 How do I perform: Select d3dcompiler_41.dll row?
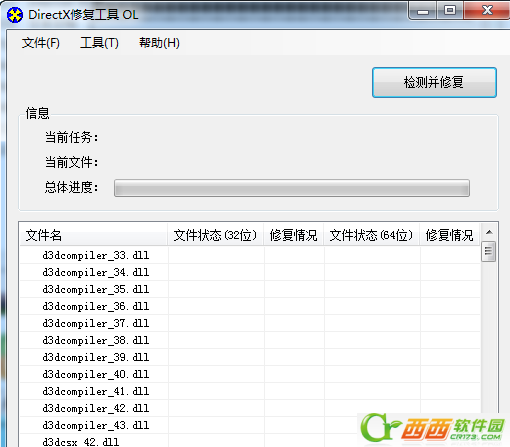[x=250, y=391]
